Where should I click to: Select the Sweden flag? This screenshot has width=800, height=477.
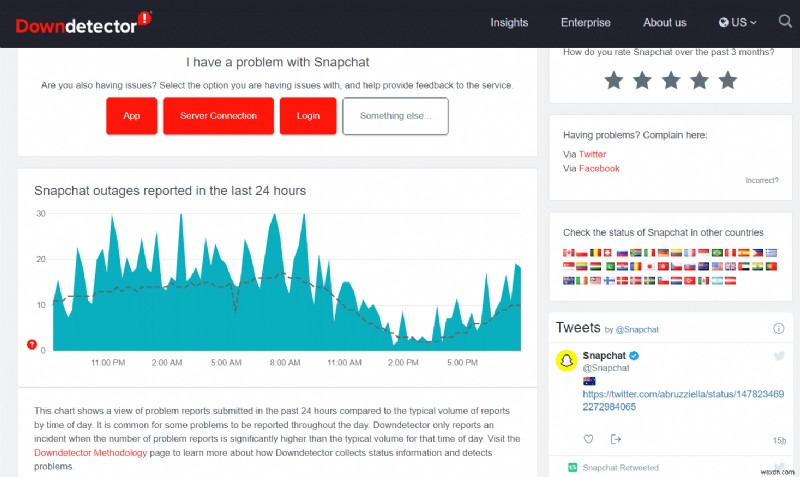click(649, 281)
